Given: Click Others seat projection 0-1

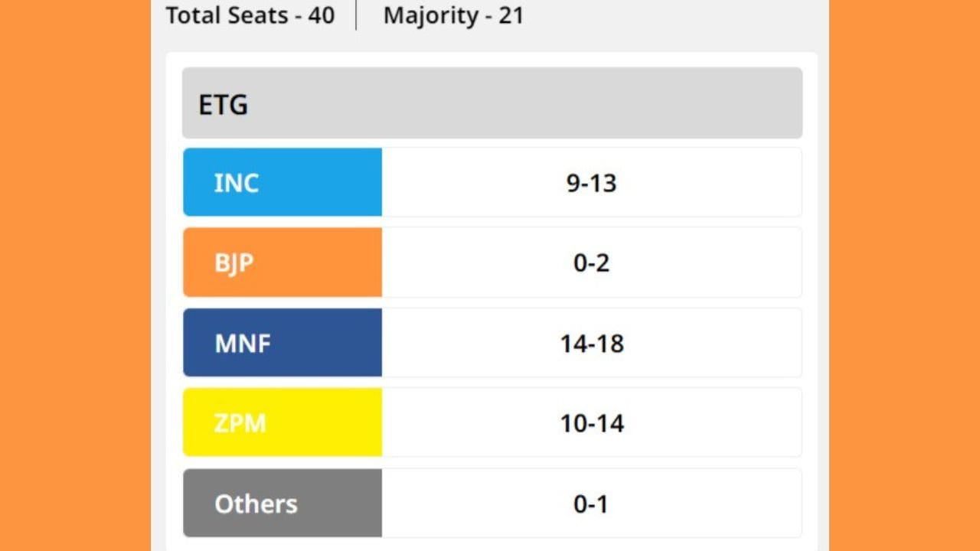Looking at the screenshot, I should point(591,504).
